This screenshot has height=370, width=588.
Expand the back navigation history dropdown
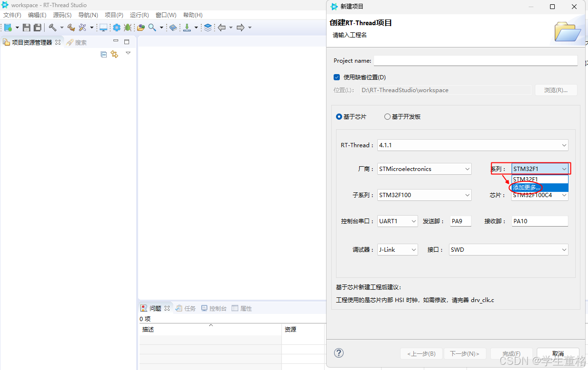coord(231,28)
